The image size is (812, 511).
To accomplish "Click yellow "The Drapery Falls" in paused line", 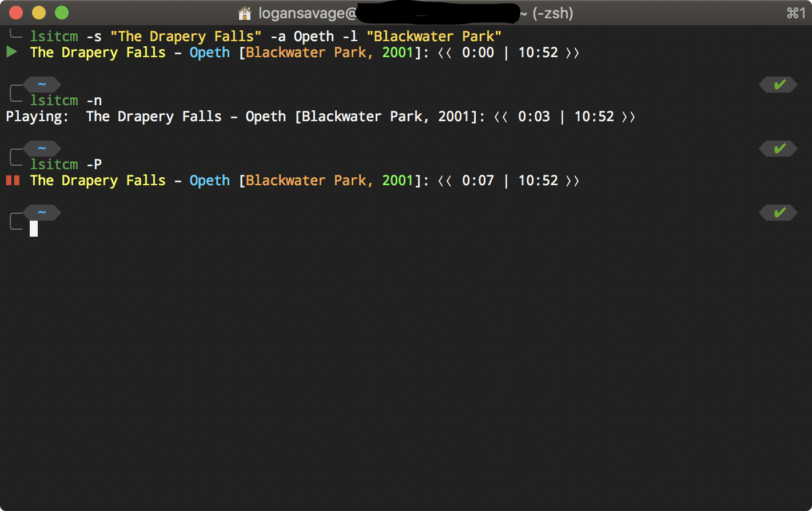I will (x=98, y=181).
